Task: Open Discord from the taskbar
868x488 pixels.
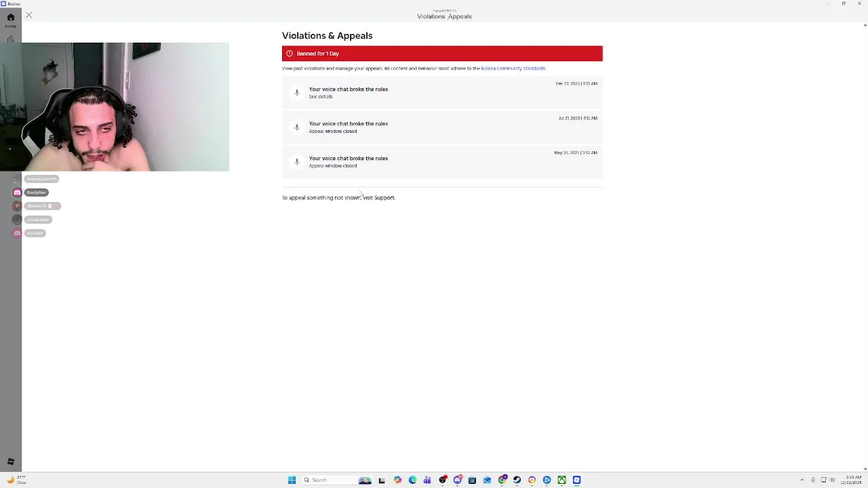Action: click(x=458, y=480)
